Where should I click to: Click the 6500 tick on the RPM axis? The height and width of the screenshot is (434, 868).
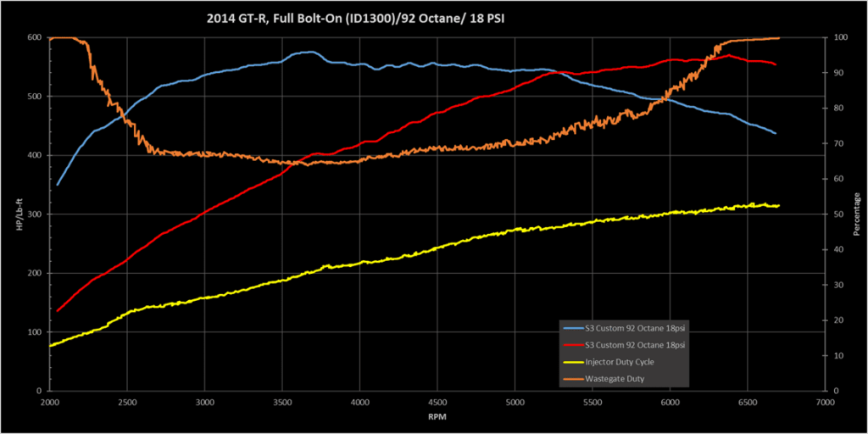pyautogui.click(x=748, y=402)
